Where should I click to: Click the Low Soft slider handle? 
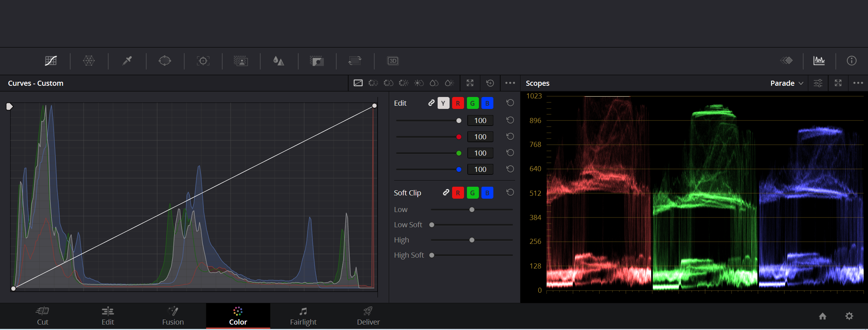431,225
